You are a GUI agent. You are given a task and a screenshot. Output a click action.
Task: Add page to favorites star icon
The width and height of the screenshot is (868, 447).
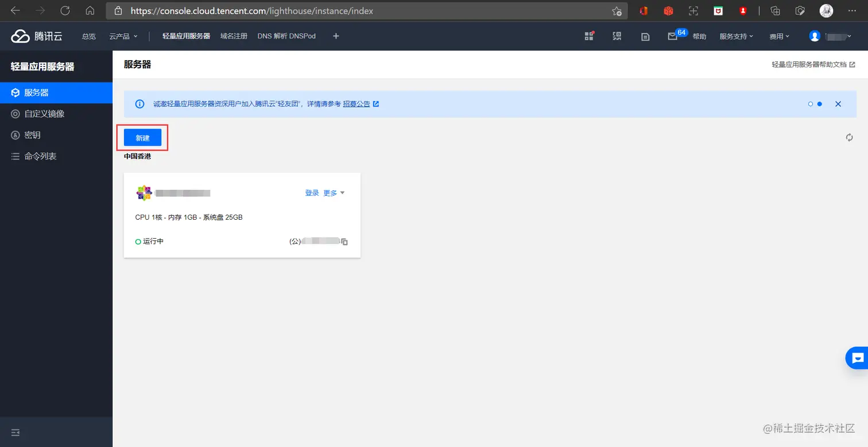click(617, 11)
